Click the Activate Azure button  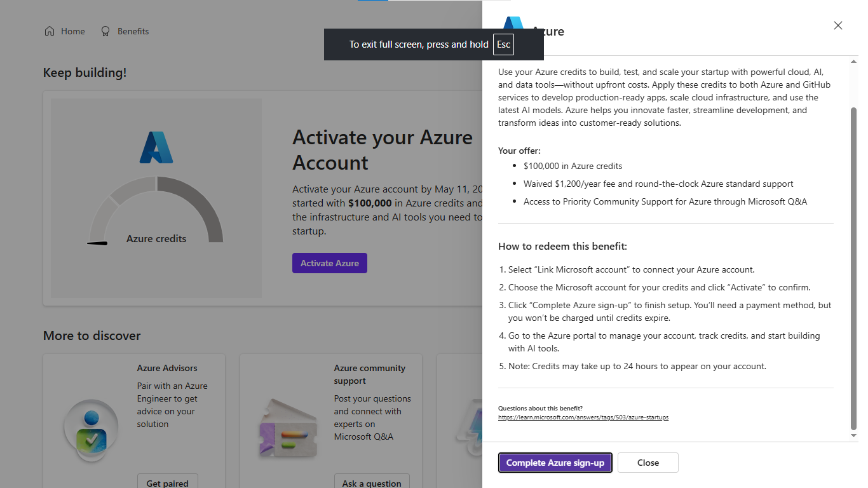pos(330,263)
